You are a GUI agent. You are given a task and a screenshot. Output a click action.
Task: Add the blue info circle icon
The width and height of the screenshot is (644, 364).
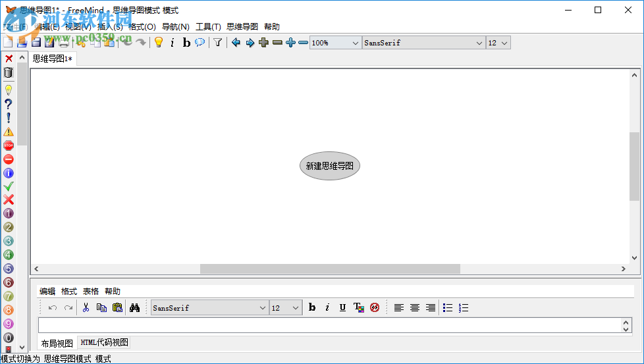click(9, 173)
